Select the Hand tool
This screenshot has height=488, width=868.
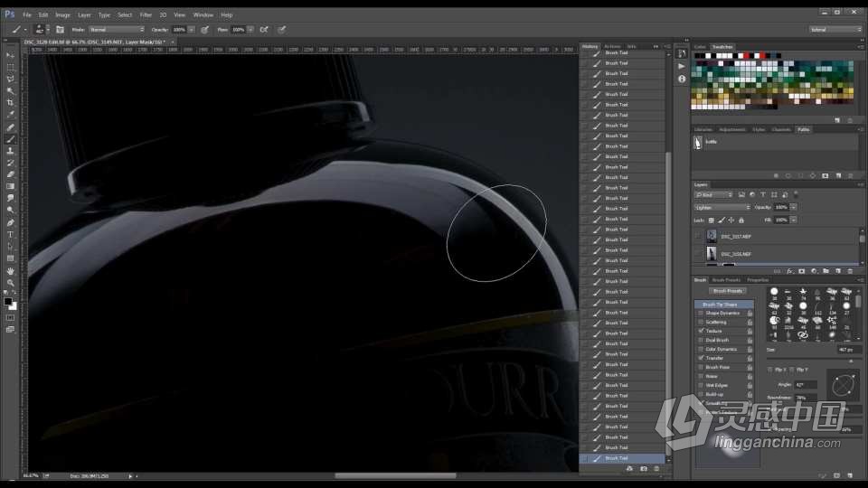(11, 270)
